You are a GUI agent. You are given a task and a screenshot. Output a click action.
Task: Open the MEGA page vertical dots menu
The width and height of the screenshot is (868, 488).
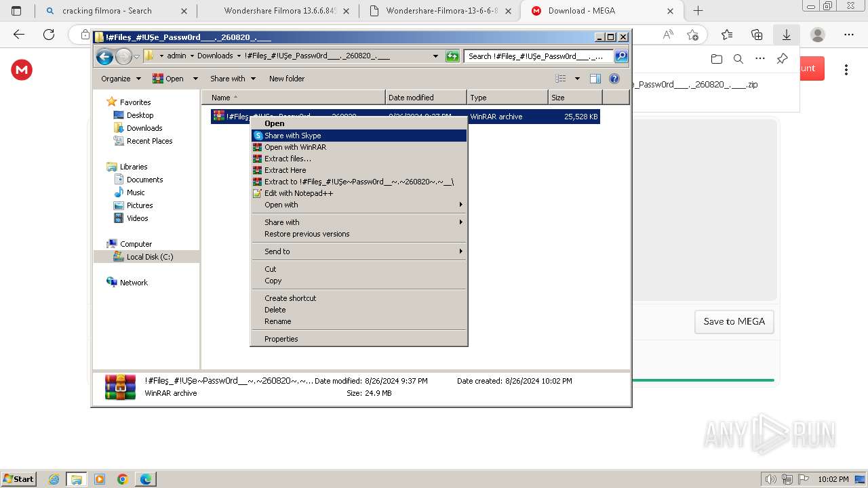pyautogui.click(x=846, y=69)
